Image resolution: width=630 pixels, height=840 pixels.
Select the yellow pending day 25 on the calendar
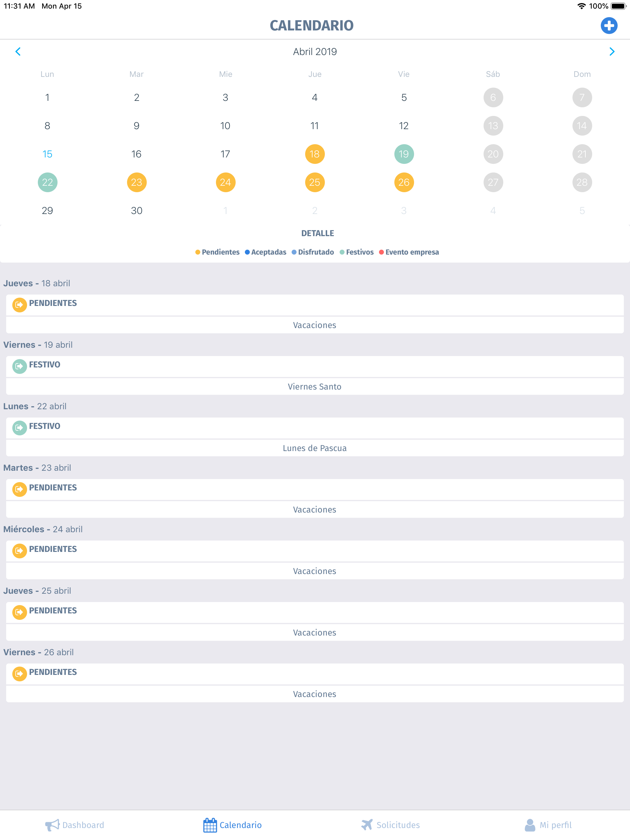coord(314,182)
